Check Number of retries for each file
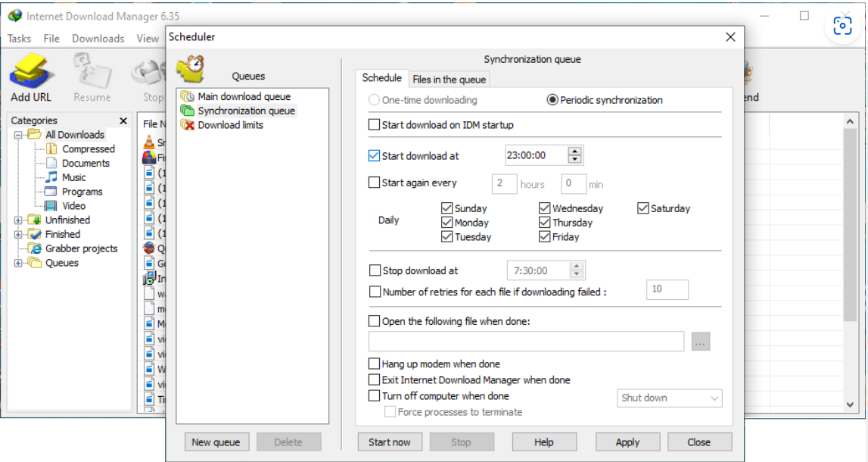The image size is (868, 462). tap(375, 292)
